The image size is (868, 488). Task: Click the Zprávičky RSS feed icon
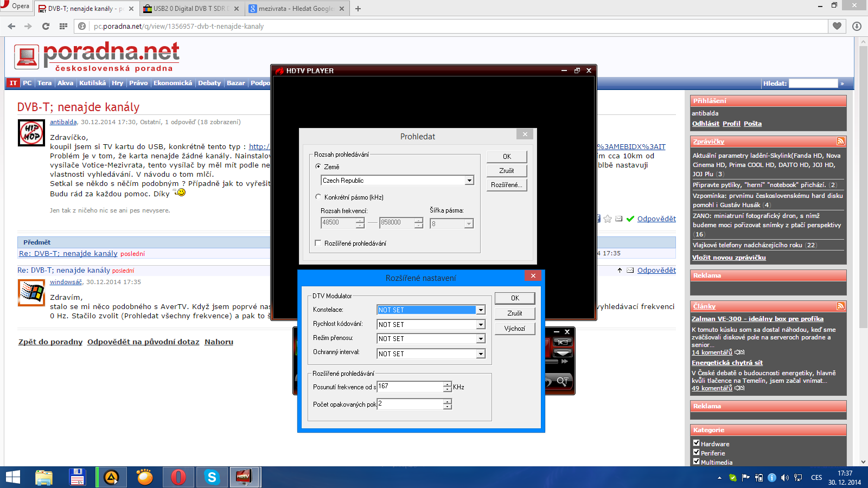[x=840, y=142]
